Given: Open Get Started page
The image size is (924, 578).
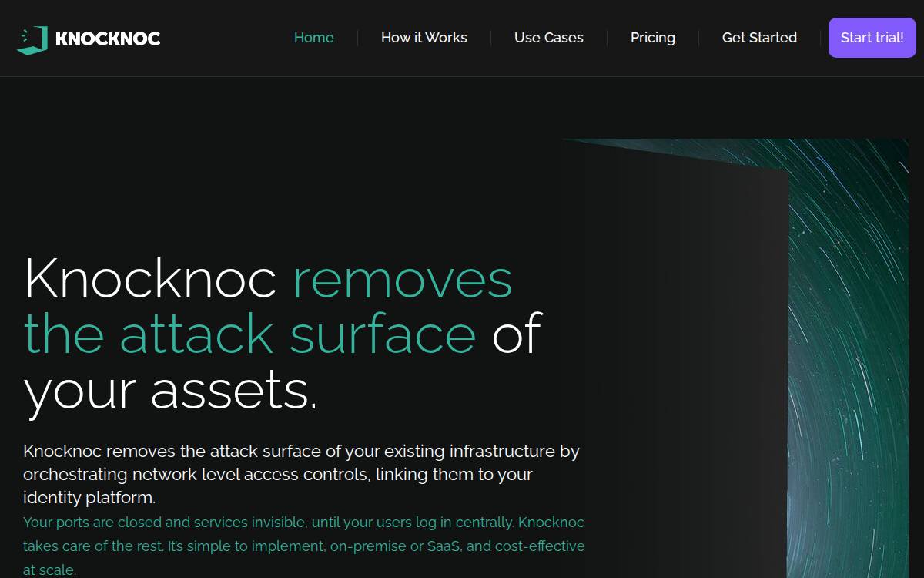Looking at the screenshot, I should tap(759, 38).
